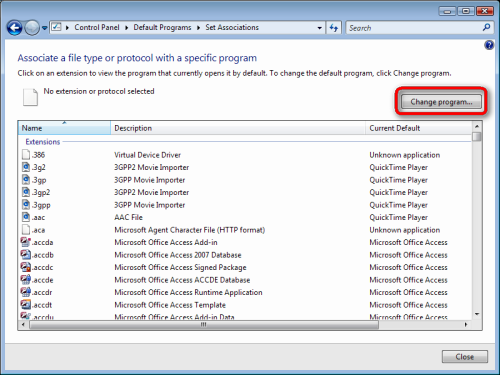Screen dimensions: 500x375
Task: Click the Default Programs breadcrumb
Action: (x=162, y=27)
